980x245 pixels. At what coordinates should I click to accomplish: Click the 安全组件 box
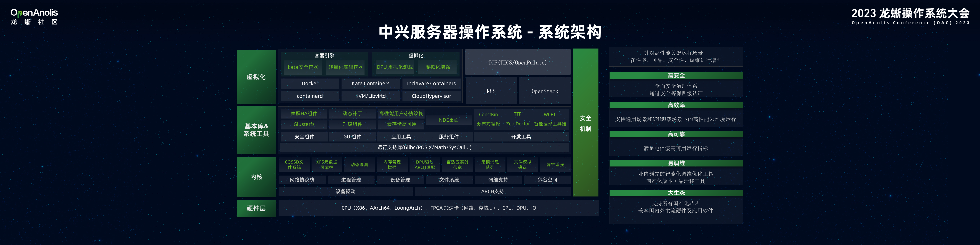(304, 137)
